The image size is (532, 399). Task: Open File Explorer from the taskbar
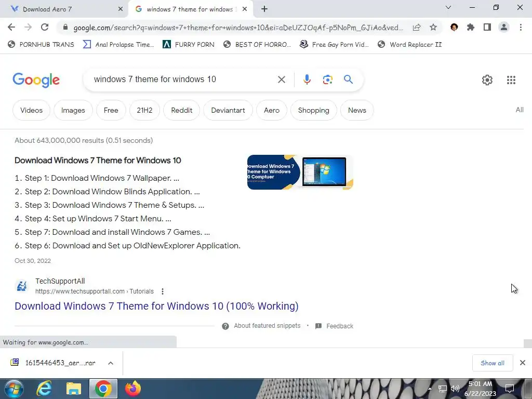(x=74, y=389)
